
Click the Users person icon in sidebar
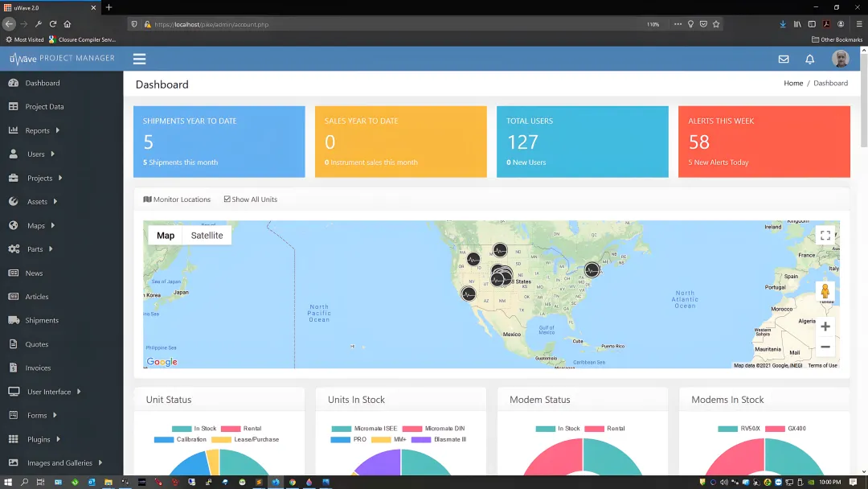pyautogui.click(x=14, y=154)
